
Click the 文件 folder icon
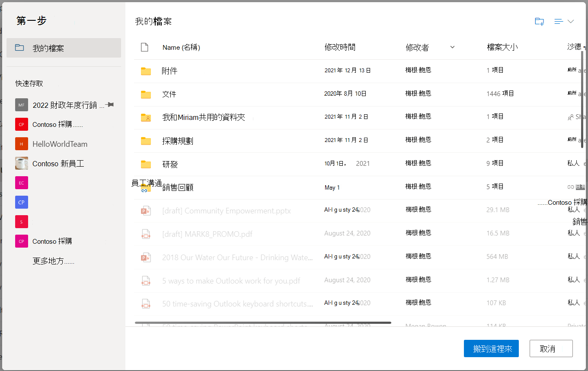[x=146, y=94]
